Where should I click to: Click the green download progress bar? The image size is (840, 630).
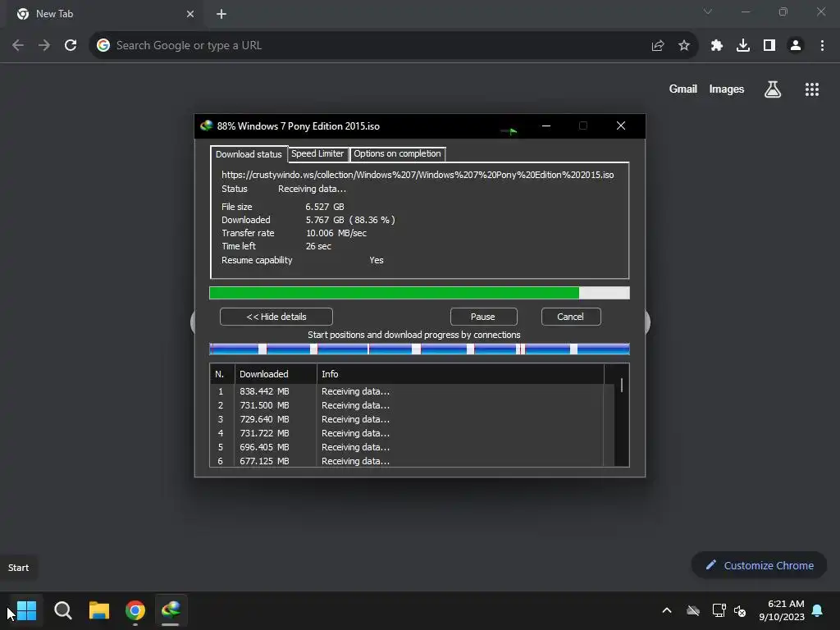click(419, 293)
